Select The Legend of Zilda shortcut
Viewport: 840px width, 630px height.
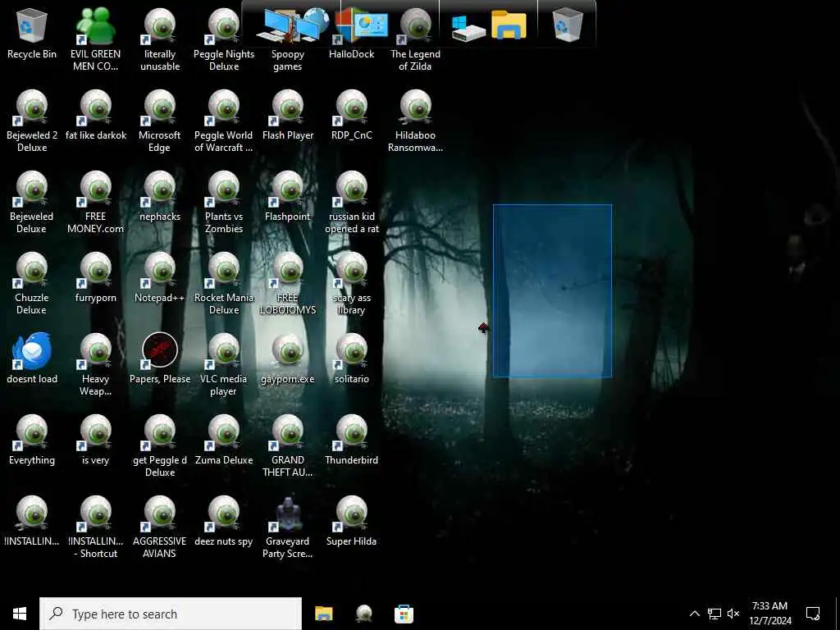coord(415,39)
